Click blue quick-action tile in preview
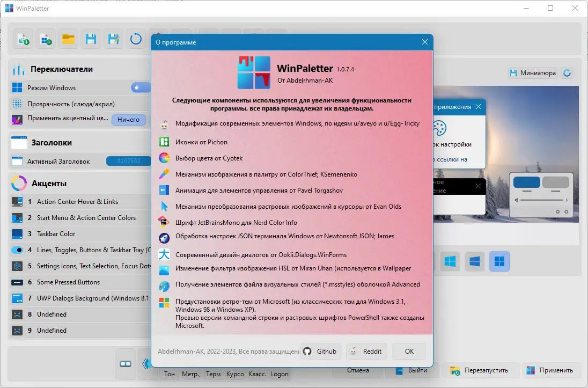This screenshot has width=588, height=388. [x=526, y=182]
